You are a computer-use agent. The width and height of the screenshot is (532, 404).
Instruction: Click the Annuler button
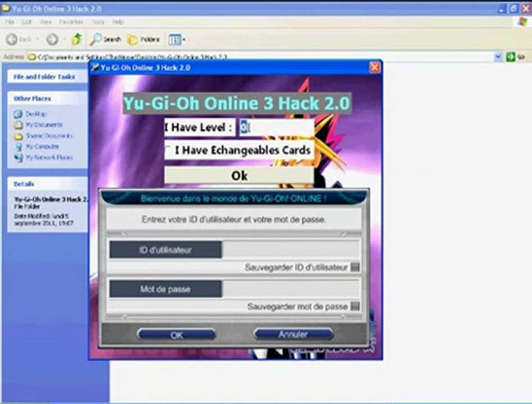click(x=293, y=334)
